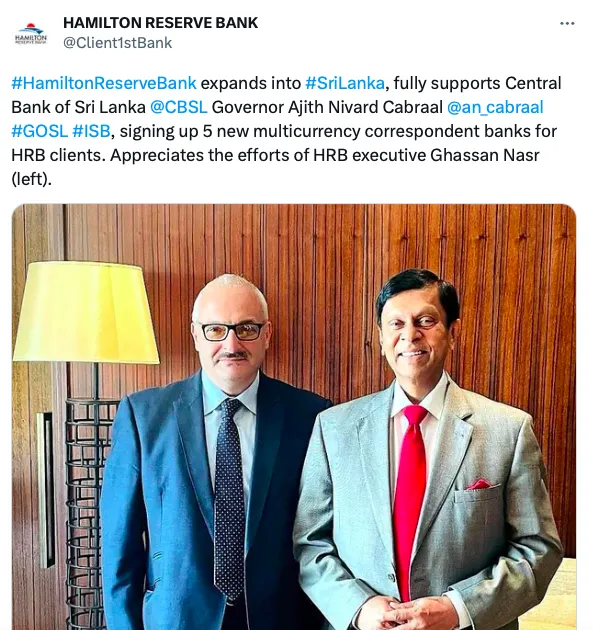
Task: Visit the @CBSL mention
Action: point(178,107)
